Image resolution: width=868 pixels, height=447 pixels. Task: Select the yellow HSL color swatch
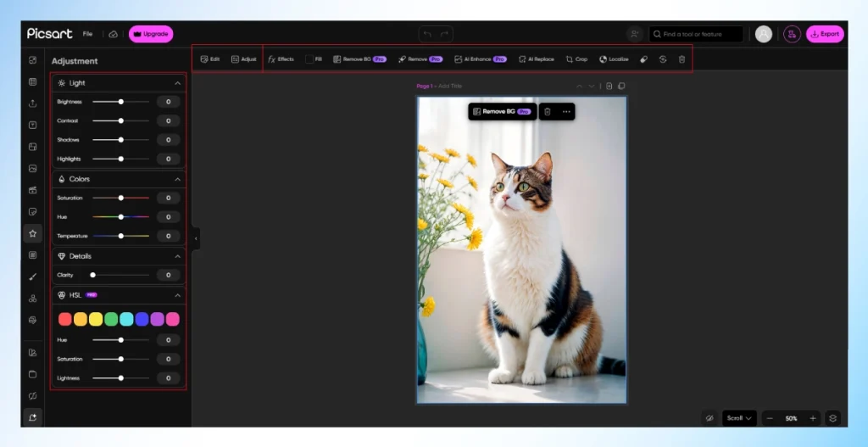[x=96, y=319]
